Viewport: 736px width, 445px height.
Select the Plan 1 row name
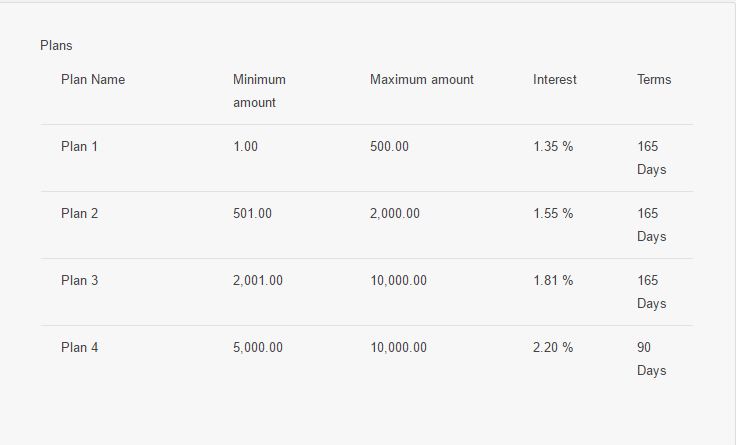79,146
